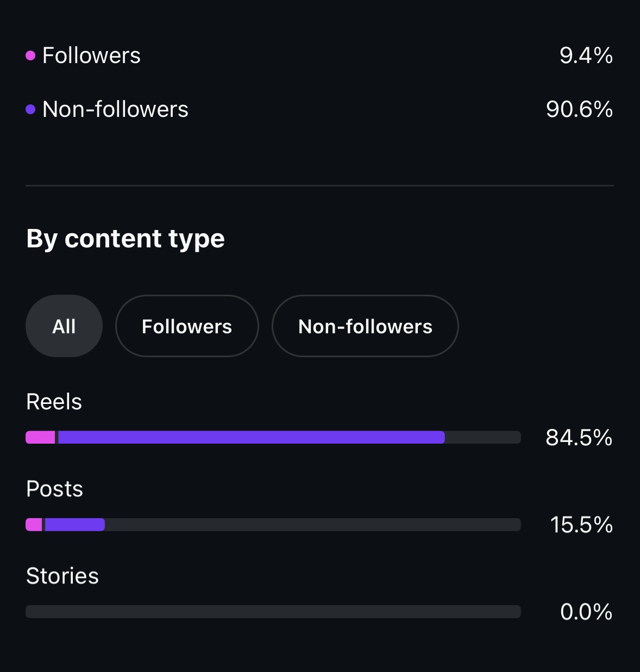Click the pink Followers legend dot
The width and height of the screenshot is (640, 672).
pyautogui.click(x=30, y=55)
